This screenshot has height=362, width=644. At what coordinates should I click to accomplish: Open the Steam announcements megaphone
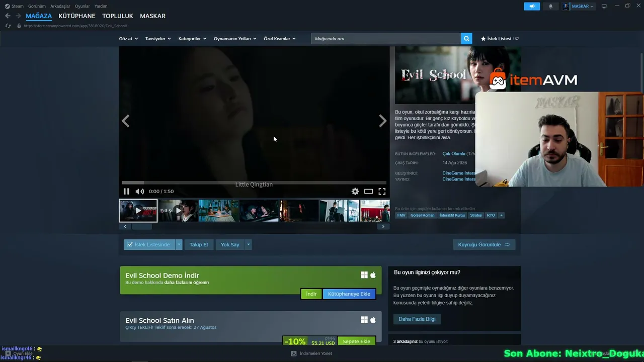[532, 6]
